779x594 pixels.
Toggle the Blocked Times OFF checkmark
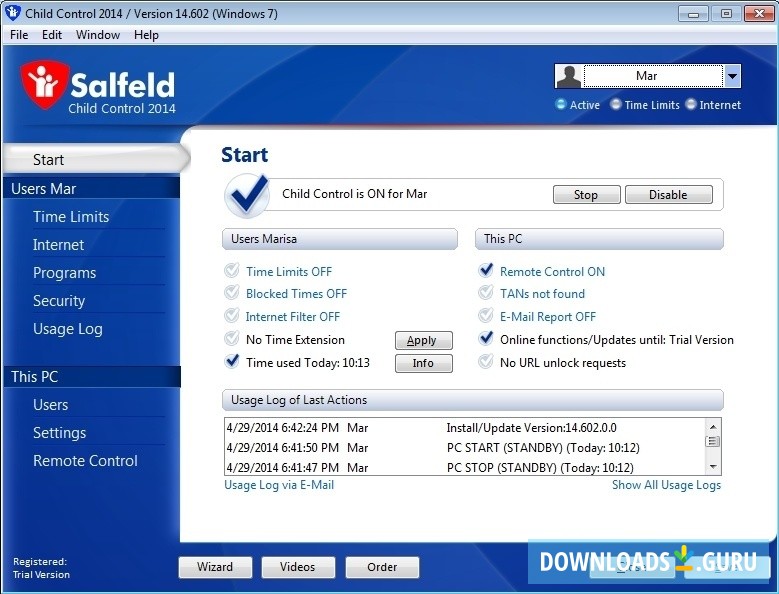232,293
